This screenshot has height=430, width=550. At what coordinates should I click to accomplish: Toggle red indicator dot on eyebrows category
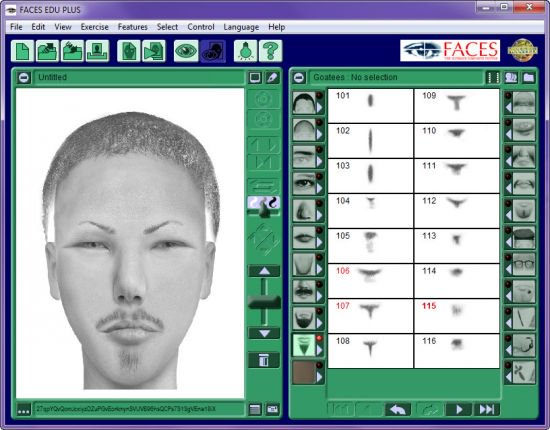(x=320, y=149)
